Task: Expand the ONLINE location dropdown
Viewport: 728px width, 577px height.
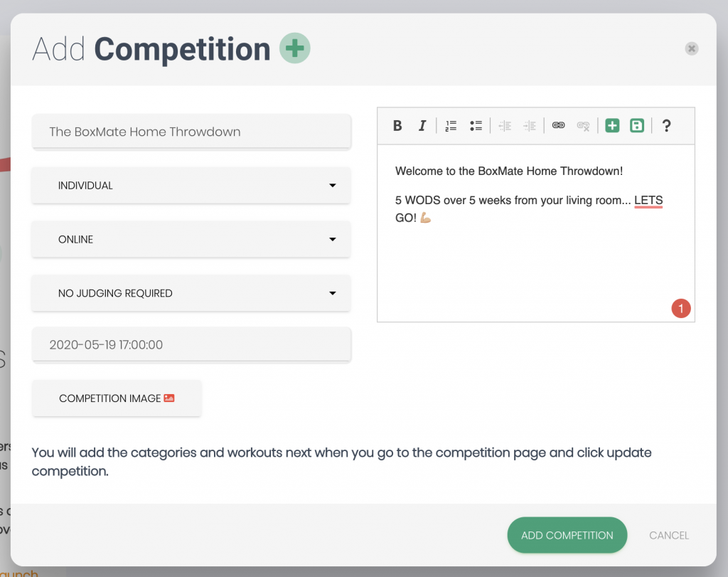Action: click(191, 239)
